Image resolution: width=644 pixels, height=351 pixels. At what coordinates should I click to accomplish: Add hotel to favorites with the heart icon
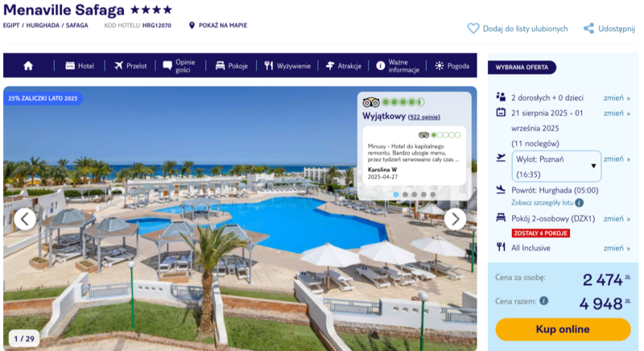[x=473, y=28]
